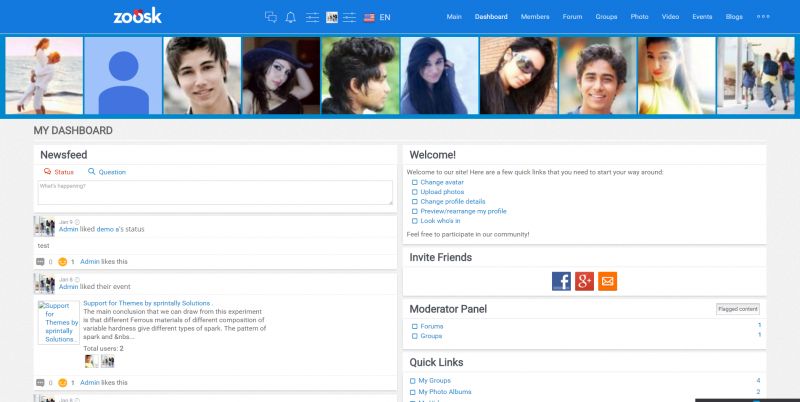Click the Zoosk logo
Screen dimensions: 800x402
click(x=137, y=16)
